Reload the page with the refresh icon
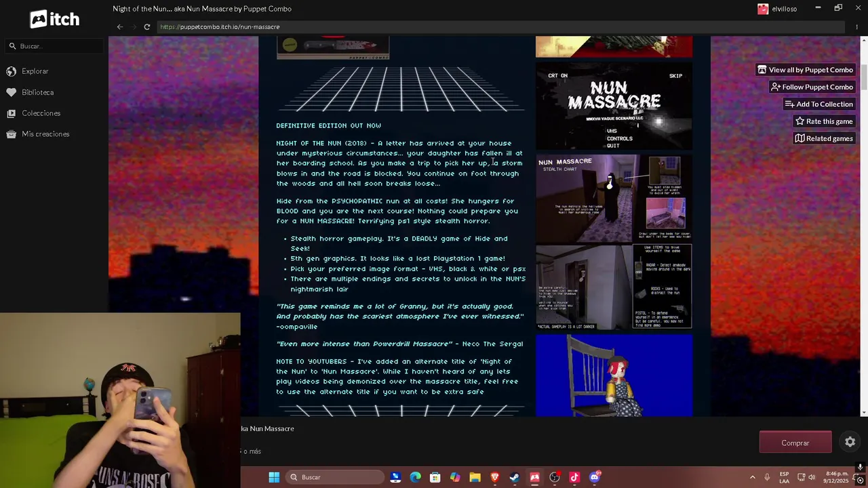The width and height of the screenshot is (868, 488). (x=146, y=27)
